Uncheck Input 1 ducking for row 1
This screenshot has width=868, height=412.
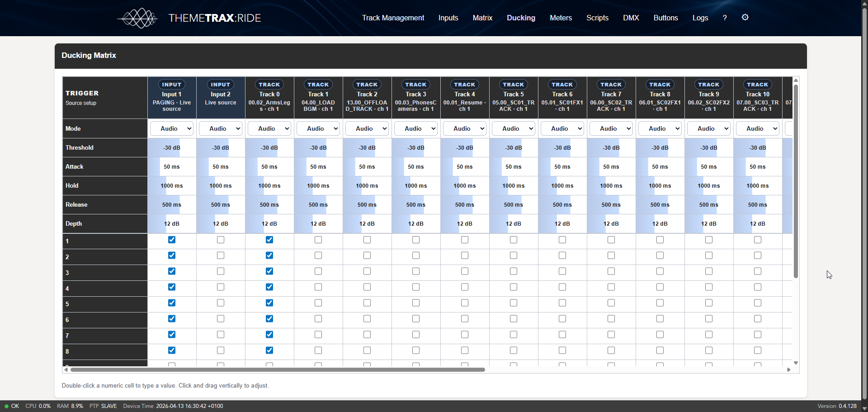point(172,240)
